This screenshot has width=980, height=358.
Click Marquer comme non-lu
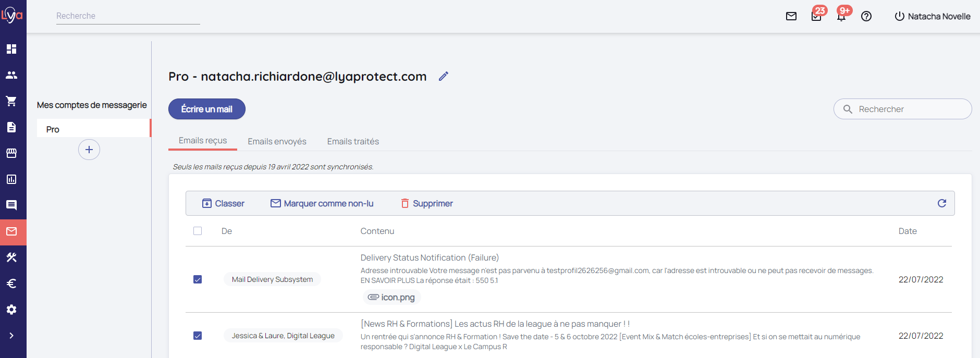322,203
